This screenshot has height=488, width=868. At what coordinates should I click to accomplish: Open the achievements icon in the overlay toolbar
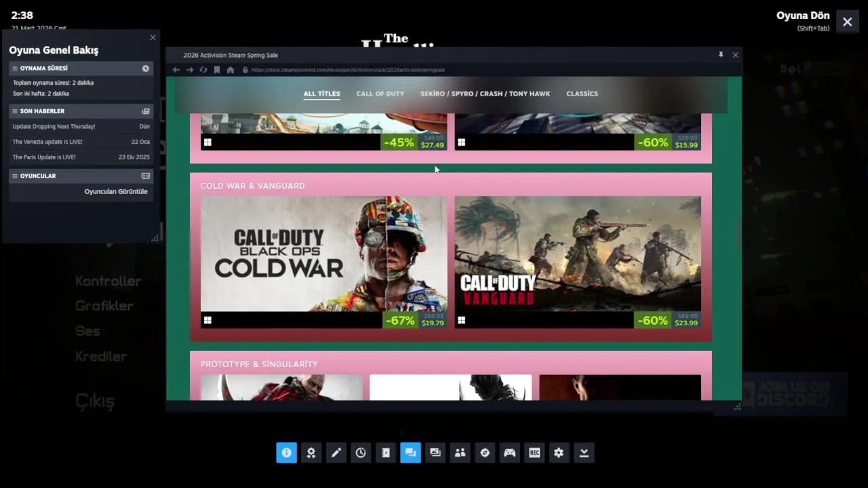(x=311, y=453)
